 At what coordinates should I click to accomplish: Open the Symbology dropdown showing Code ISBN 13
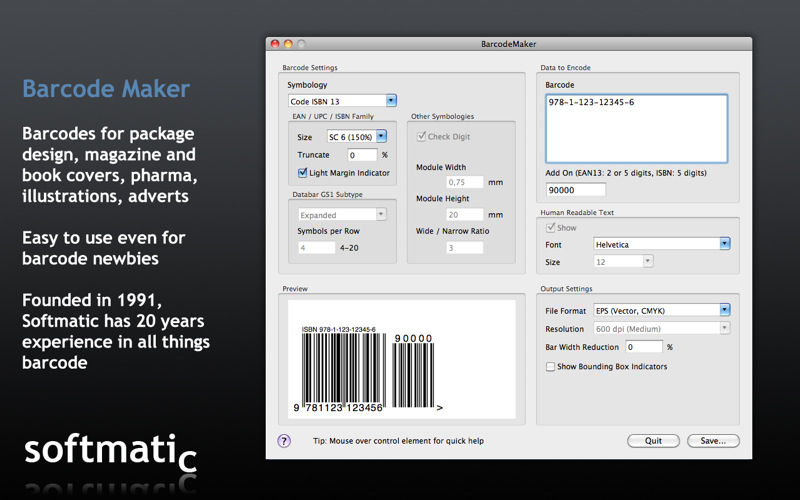(x=342, y=101)
